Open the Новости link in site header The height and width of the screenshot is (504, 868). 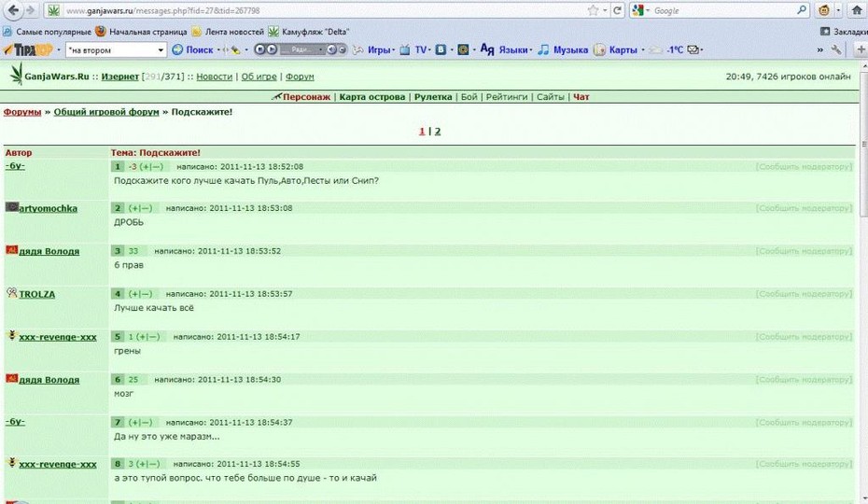(215, 77)
